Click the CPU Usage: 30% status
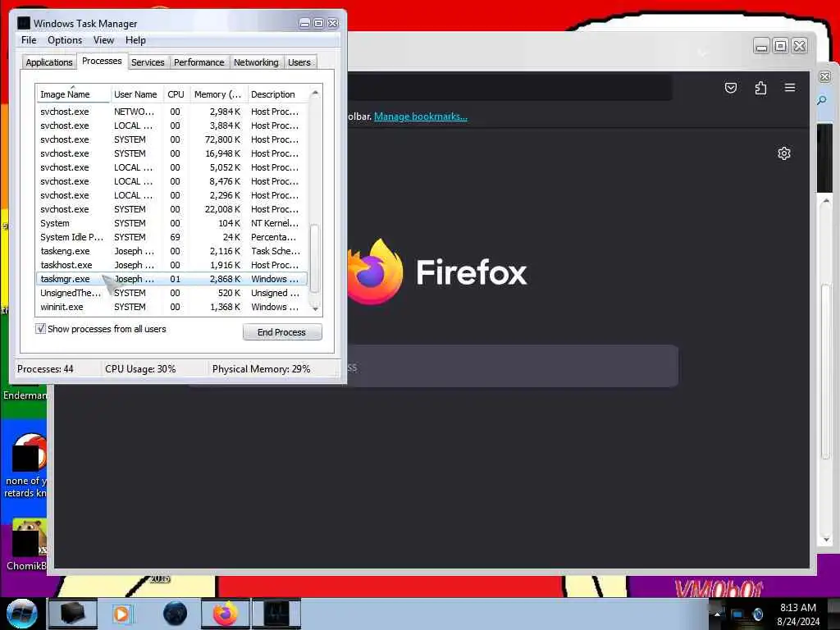The image size is (840, 630). [140, 369]
